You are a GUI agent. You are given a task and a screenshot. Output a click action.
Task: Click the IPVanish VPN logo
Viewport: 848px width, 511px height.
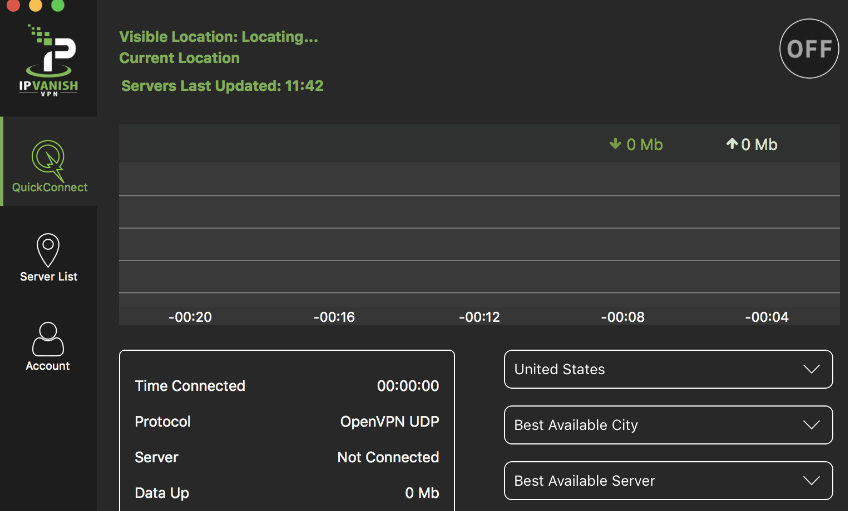(49, 61)
